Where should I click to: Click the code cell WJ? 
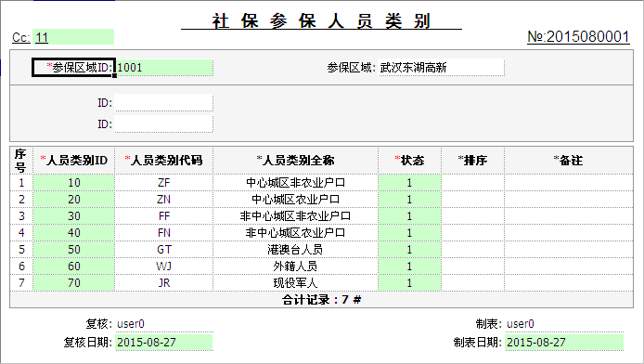(x=164, y=266)
